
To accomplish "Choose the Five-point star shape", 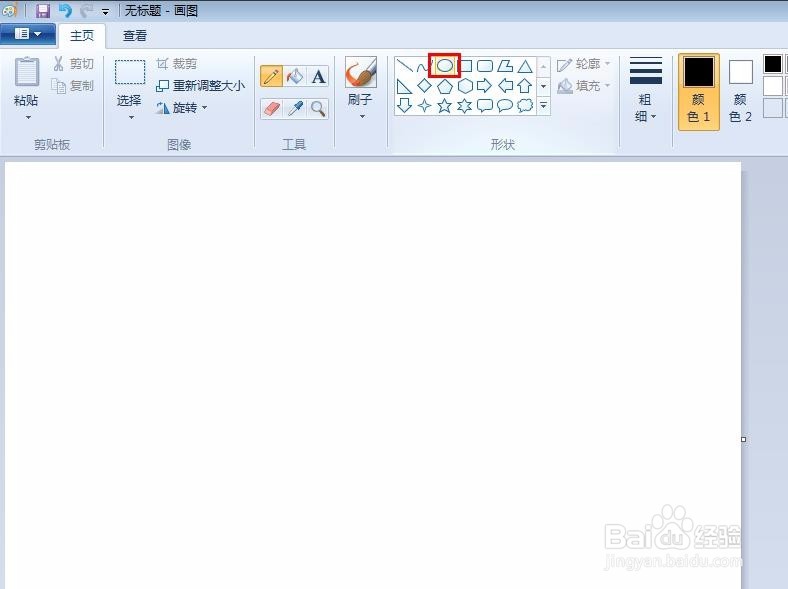I will click(445, 106).
